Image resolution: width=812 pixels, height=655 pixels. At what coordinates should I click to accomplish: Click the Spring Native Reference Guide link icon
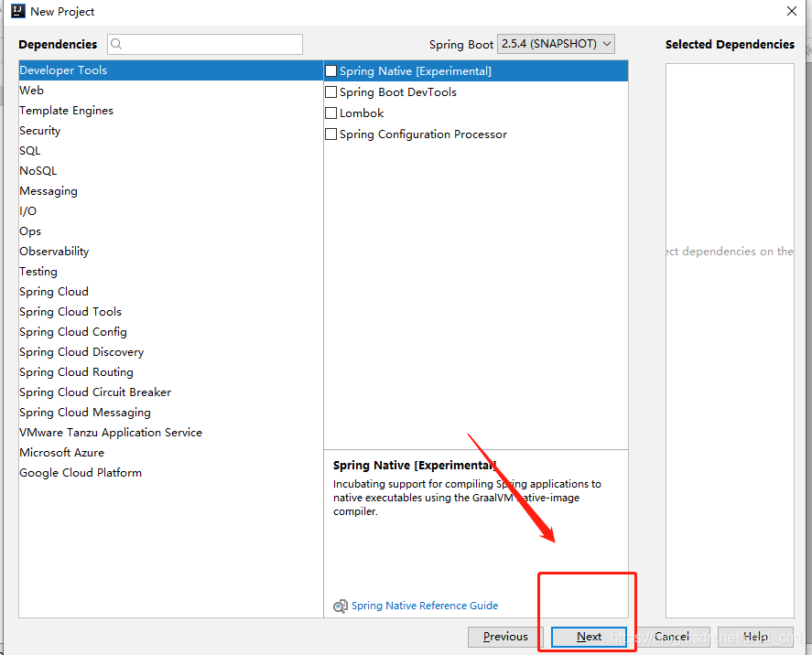341,606
